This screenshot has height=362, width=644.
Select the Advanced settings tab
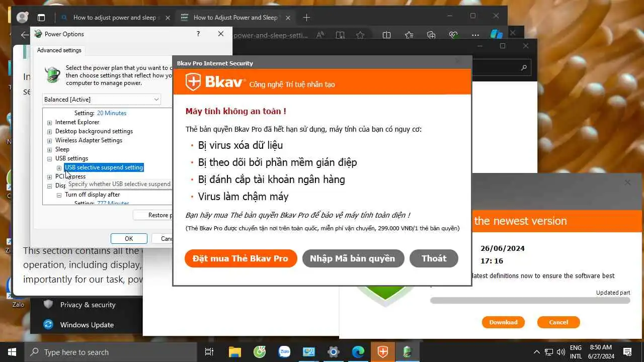(59, 50)
